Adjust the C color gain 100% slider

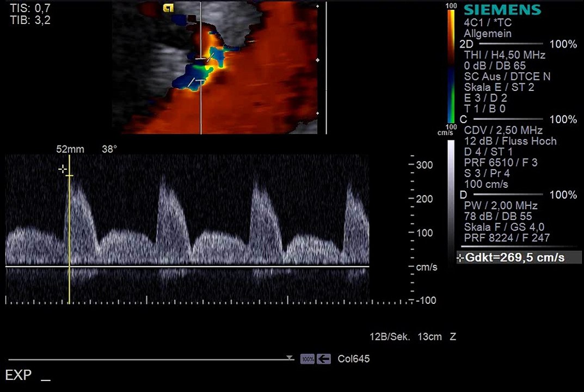pyautogui.click(x=508, y=119)
